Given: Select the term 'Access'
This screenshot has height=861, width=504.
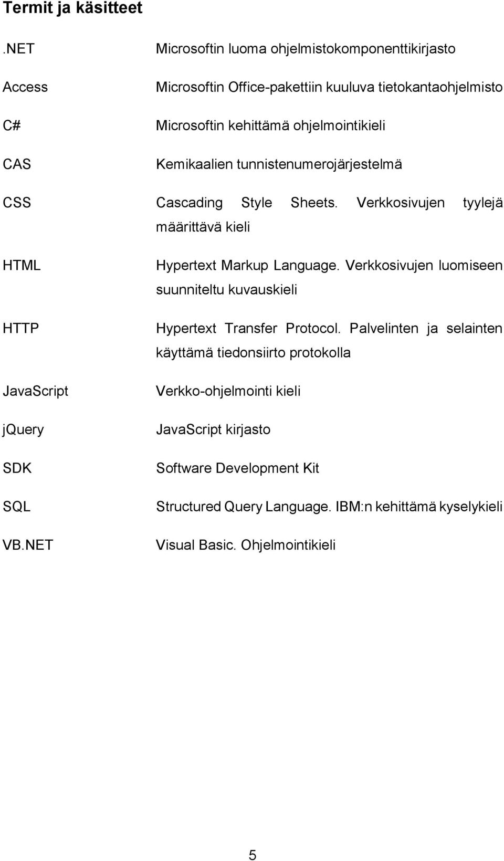Looking at the screenshot, I should (x=25, y=87).
